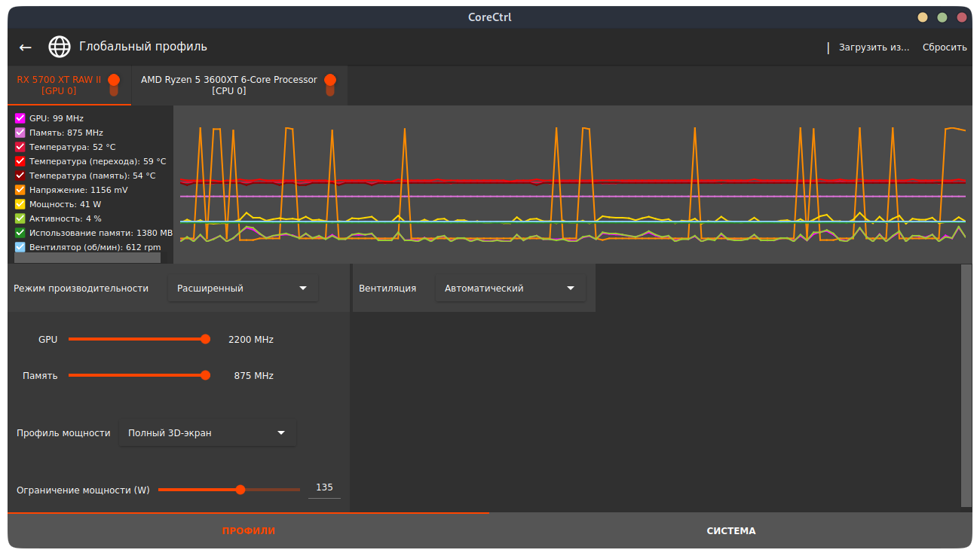Image resolution: width=980 pixels, height=556 pixels.
Task: Switch to the AMD Ryzen CPU tab
Action: tap(228, 85)
